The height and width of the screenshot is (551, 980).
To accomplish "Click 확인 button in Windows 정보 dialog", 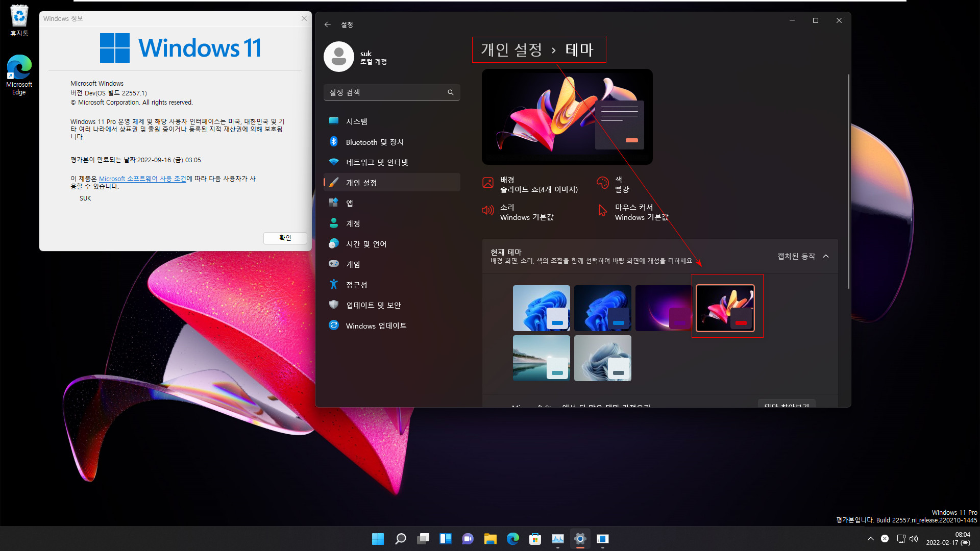I will tap(285, 238).
